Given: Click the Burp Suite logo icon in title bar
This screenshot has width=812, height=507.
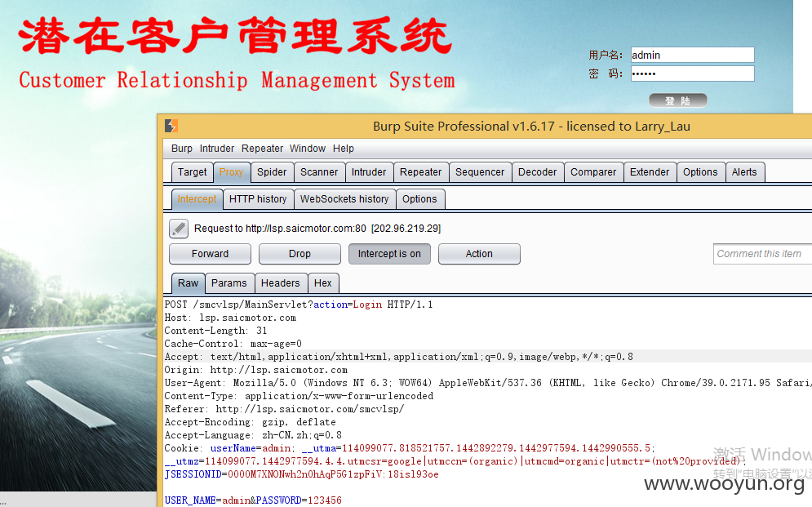Looking at the screenshot, I should (x=171, y=126).
